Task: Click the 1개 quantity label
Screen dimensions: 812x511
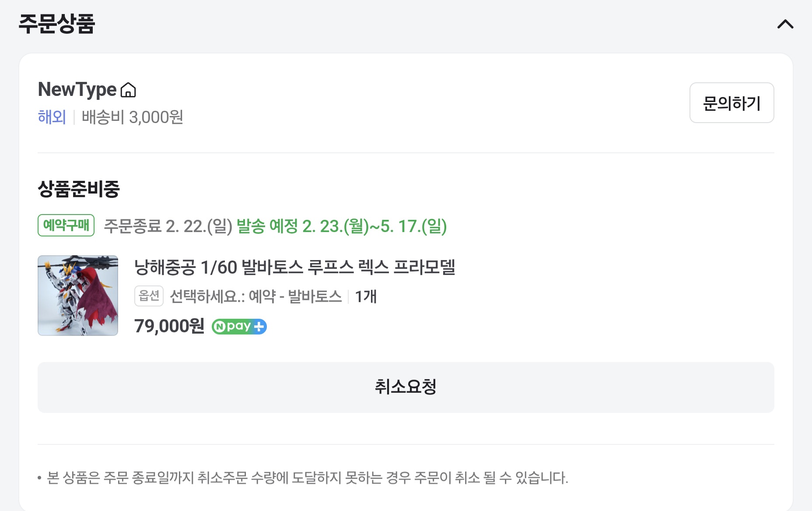Action: [366, 296]
